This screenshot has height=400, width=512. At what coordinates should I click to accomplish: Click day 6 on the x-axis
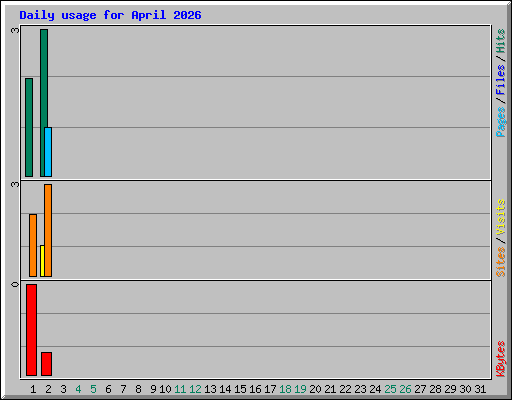point(108,389)
